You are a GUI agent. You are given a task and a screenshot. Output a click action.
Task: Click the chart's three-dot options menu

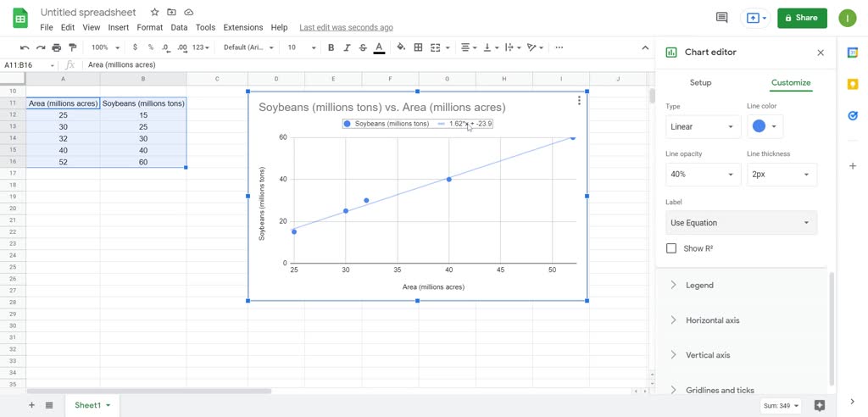[579, 101]
